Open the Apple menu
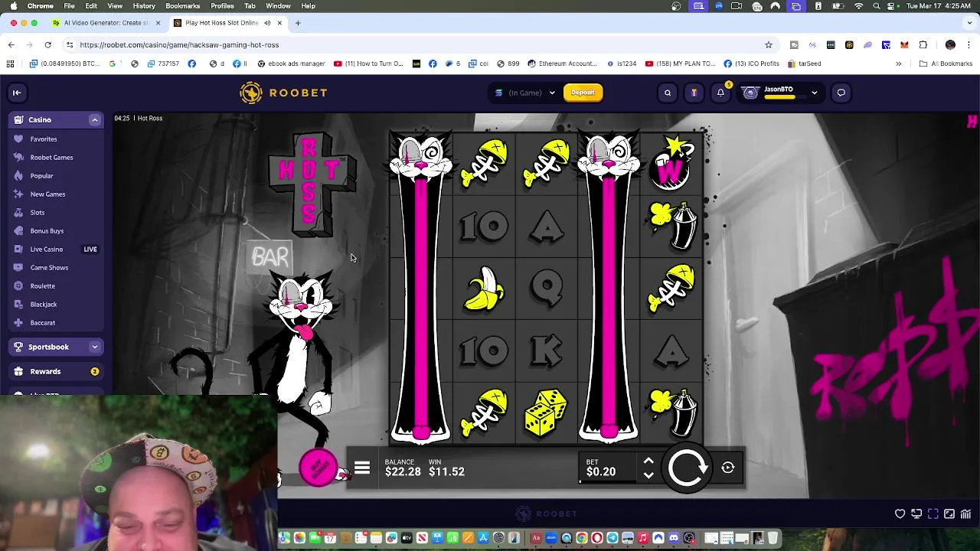 click(13, 6)
